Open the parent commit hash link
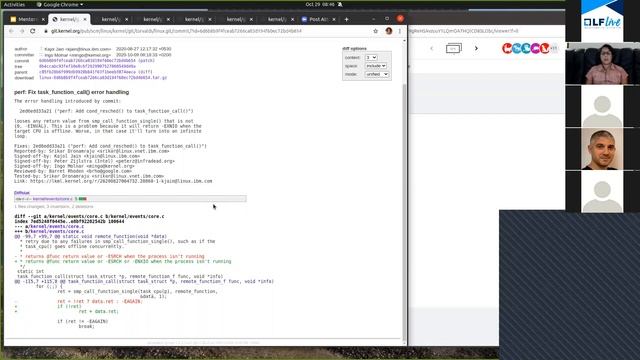The image size is (640, 360). click(87, 72)
